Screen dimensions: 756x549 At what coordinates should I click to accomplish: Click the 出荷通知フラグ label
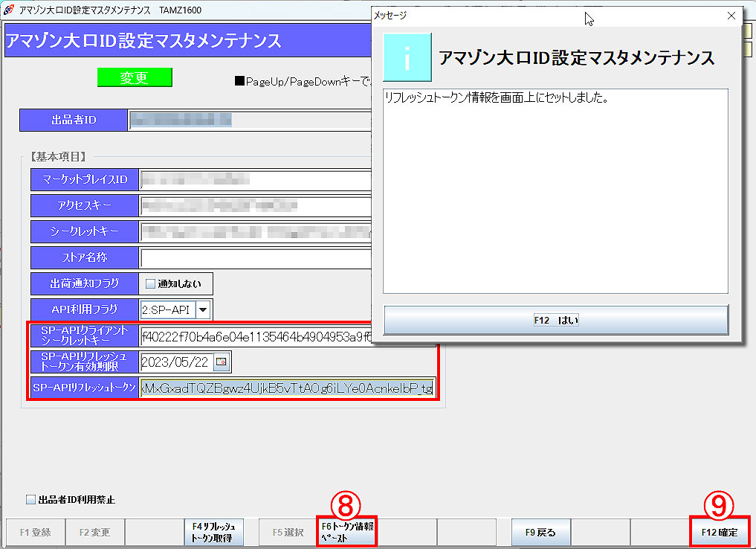(85, 283)
